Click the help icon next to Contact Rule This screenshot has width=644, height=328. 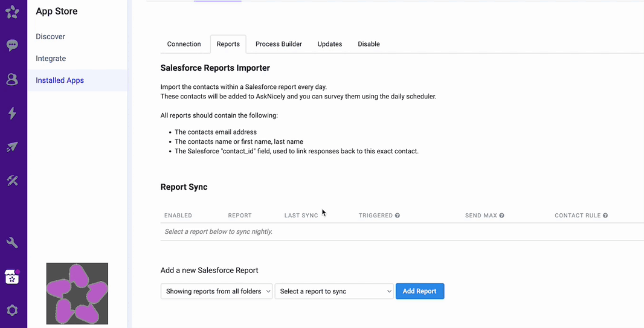click(605, 216)
